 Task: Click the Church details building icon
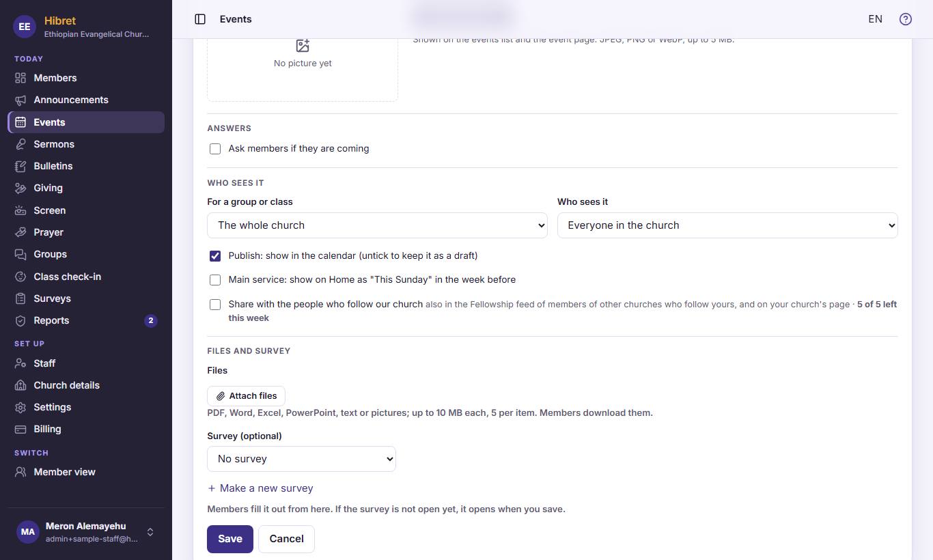(20, 385)
